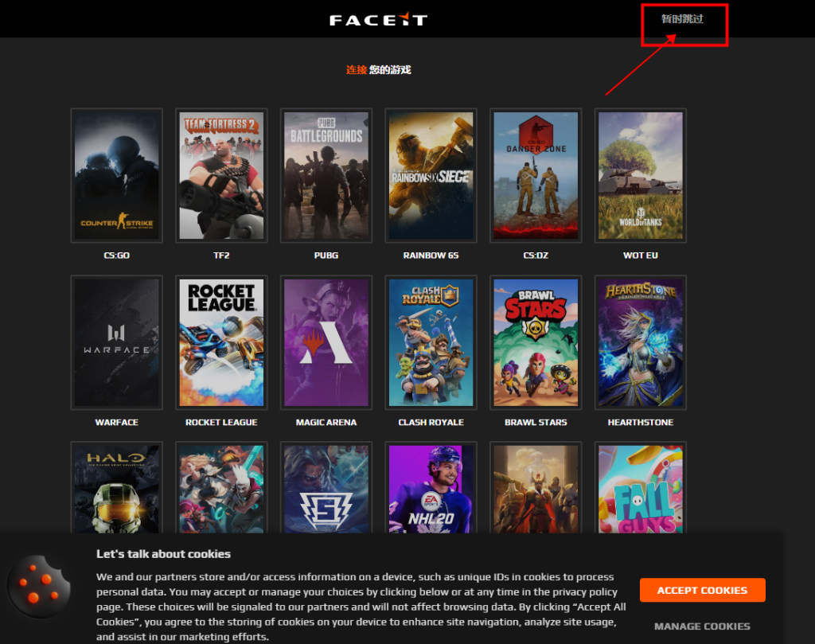Select the PUBG Battlegrounds game cover
This screenshot has height=644, width=815.
[326, 175]
